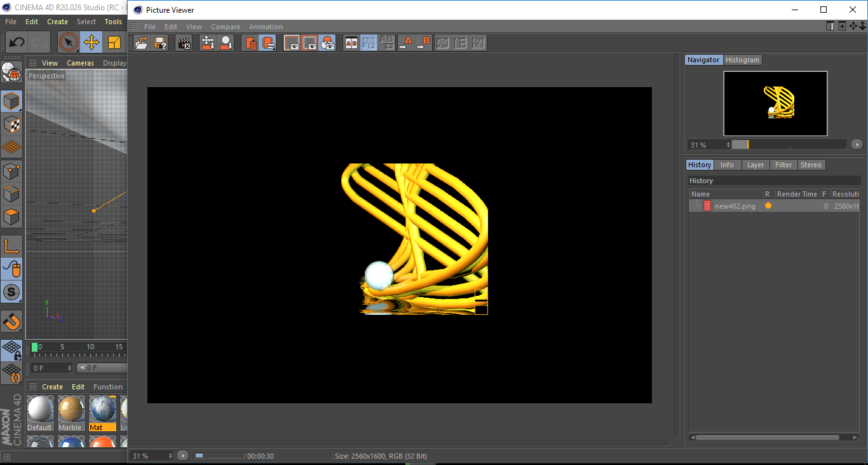
Task: Select the Live Selection tool
Action: coord(69,43)
